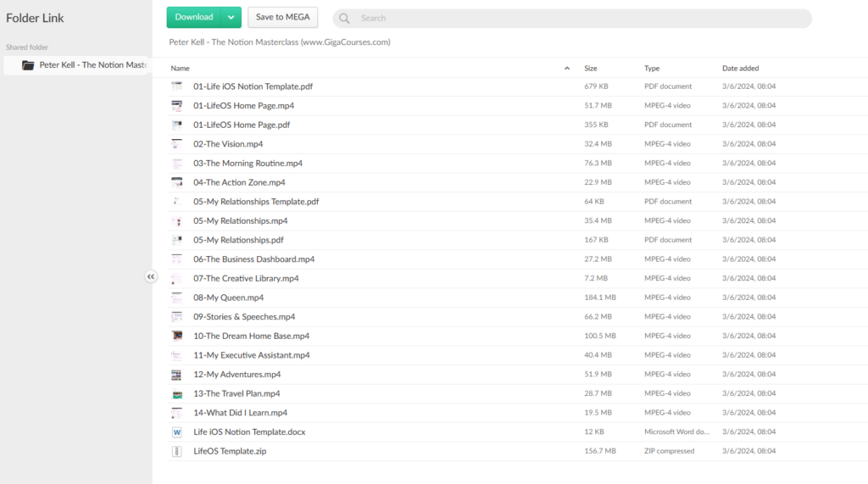Click the zip archive icon for LifeOS Template.zip
The image size is (868, 484).
click(x=177, y=451)
